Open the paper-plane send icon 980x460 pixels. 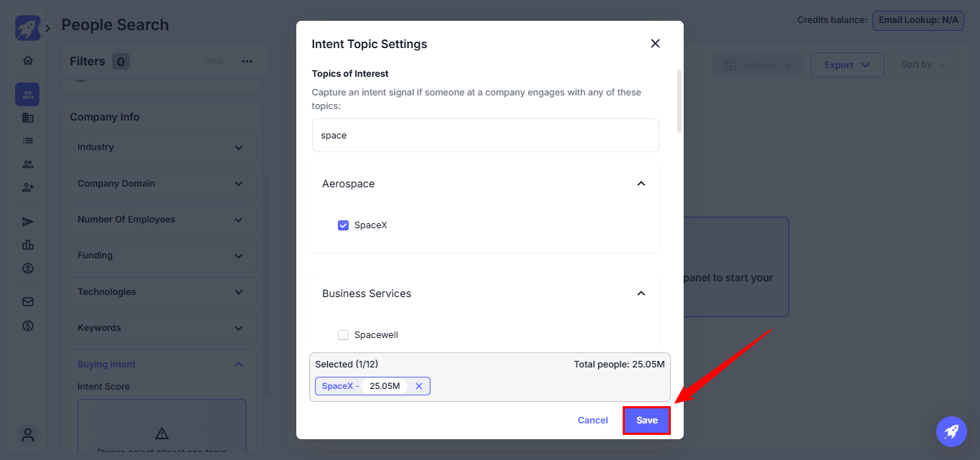[x=28, y=222]
